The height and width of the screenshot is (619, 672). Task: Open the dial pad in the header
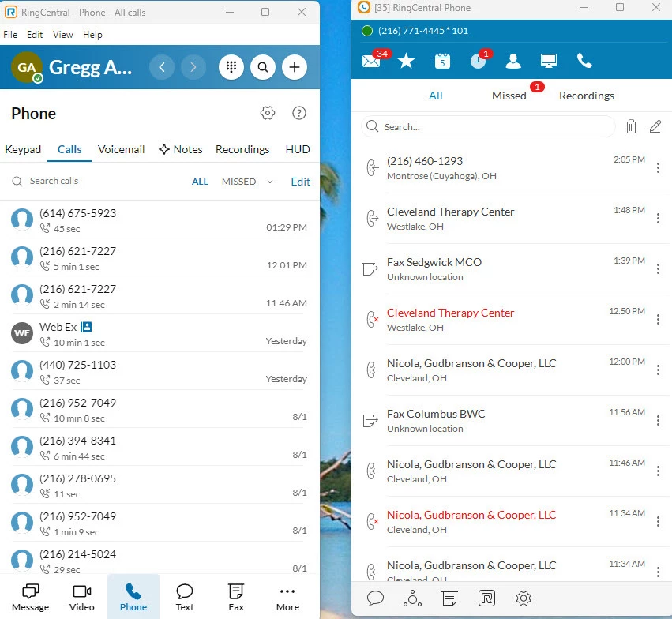pos(231,67)
